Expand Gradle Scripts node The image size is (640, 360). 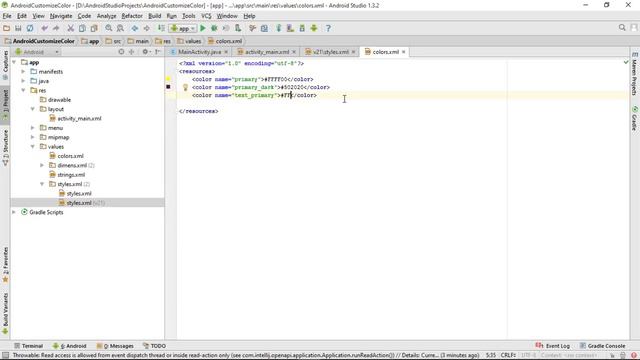click(x=14, y=212)
